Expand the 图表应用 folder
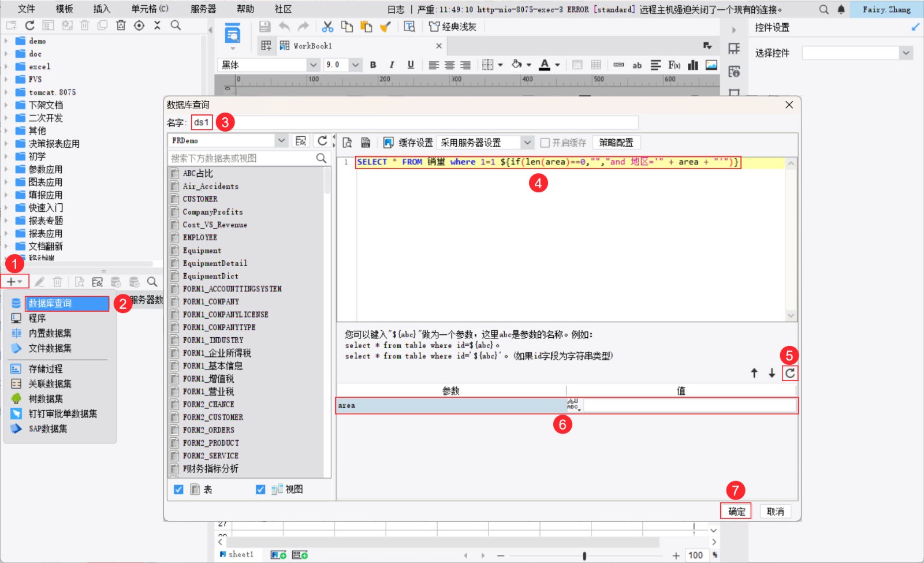 [6, 182]
